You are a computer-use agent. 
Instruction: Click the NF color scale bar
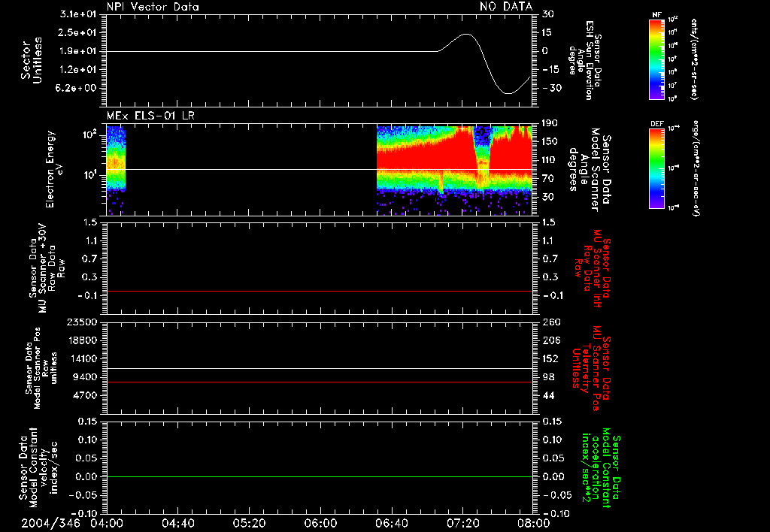tap(656, 59)
